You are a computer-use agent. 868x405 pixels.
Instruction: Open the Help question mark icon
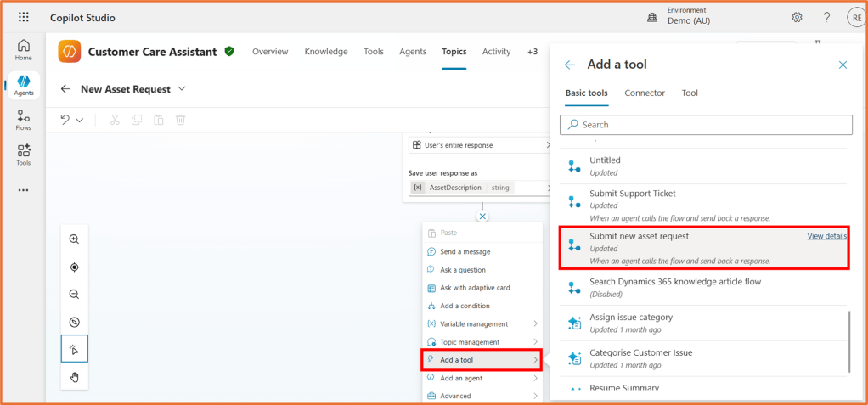(x=826, y=17)
